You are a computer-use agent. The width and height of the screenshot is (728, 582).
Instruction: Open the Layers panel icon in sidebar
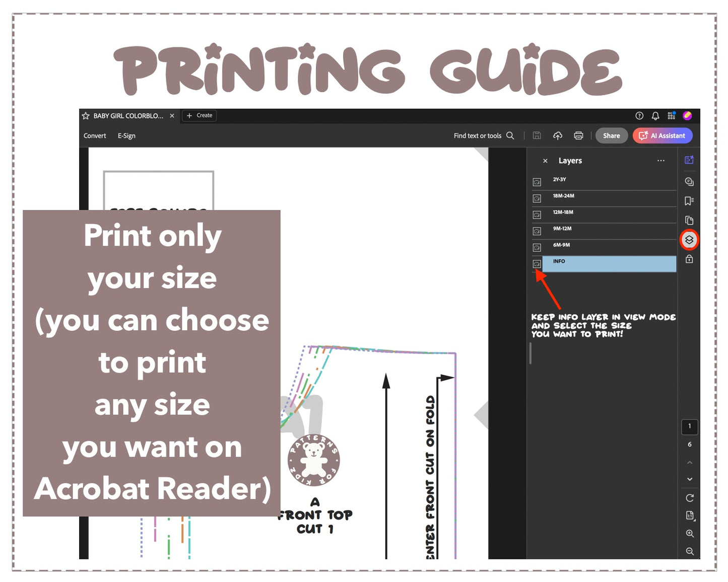pyautogui.click(x=689, y=240)
